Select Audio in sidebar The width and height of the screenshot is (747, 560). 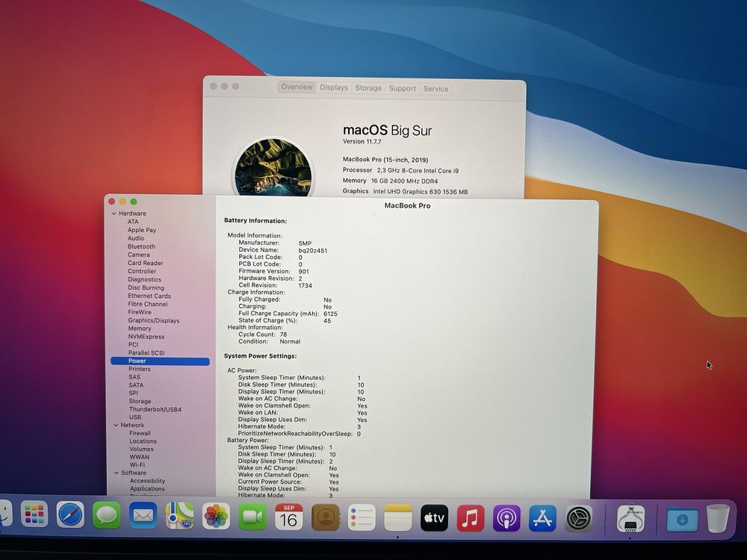pos(135,238)
